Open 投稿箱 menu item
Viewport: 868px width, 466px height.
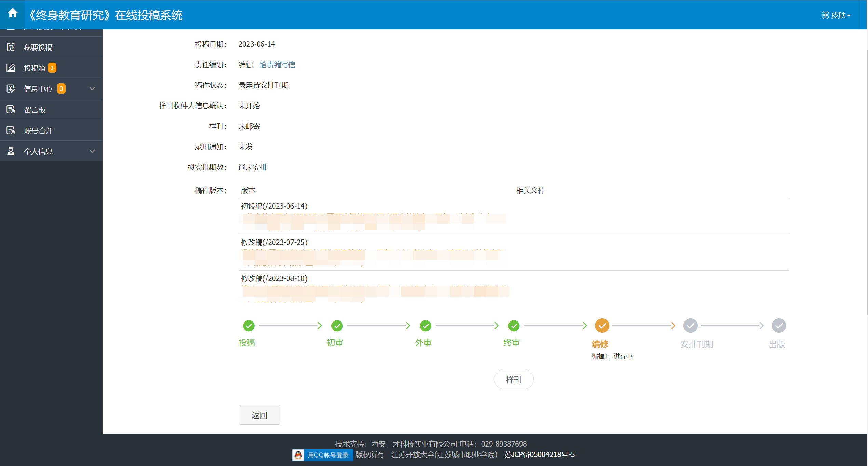pyautogui.click(x=35, y=68)
